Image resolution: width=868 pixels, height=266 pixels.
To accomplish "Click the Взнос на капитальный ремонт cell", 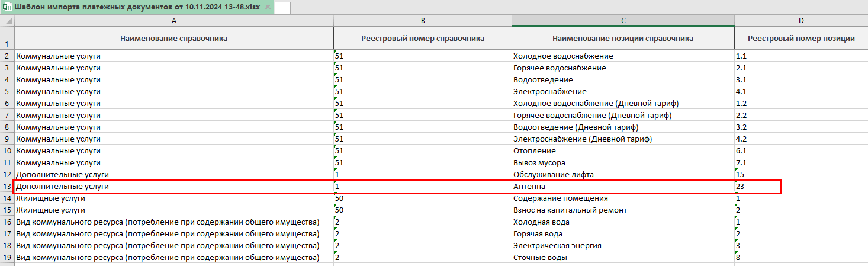I will 623,210.
